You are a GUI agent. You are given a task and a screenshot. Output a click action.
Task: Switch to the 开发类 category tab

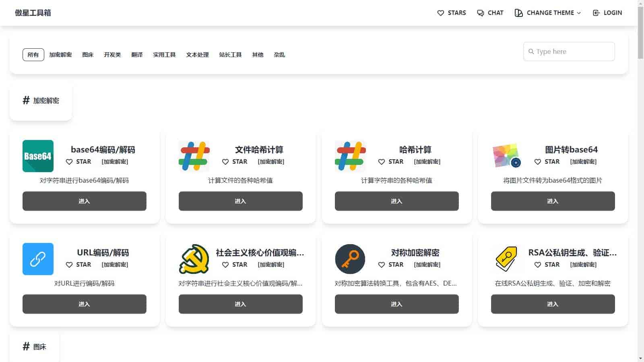coord(112,55)
